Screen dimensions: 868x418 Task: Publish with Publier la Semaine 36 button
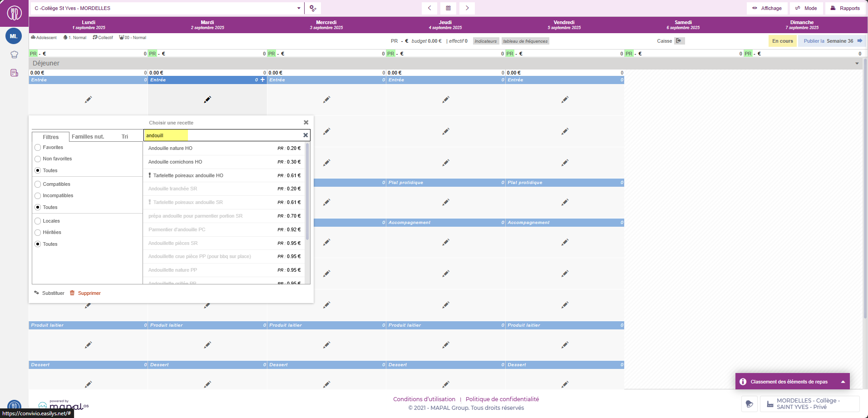(832, 41)
